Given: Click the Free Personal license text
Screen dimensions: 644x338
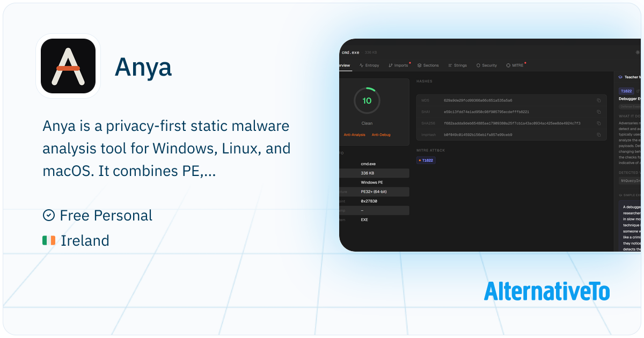Looking at the screenshot, I should (106, 216).
